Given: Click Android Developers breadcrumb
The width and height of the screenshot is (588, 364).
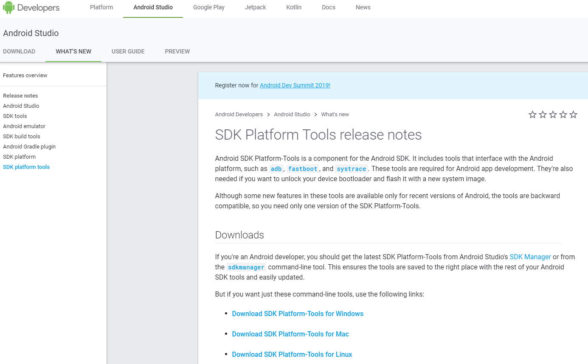Looking at the screenshot, I should pyautogui.click(x=239, y=115).
